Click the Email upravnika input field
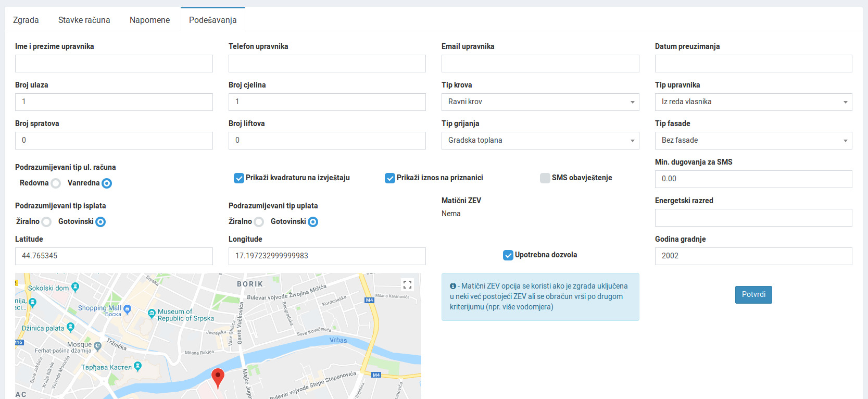The image size is (868, 399). click(x=540, y=64)
